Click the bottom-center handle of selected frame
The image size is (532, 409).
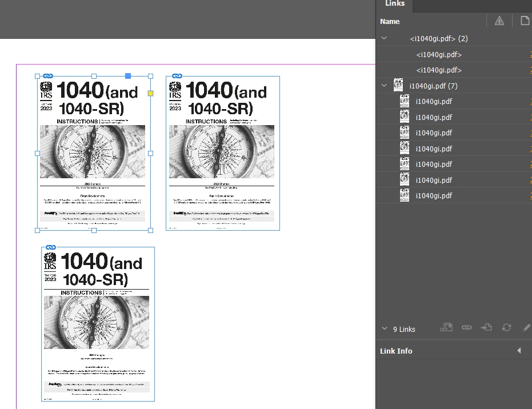point(94,230)
